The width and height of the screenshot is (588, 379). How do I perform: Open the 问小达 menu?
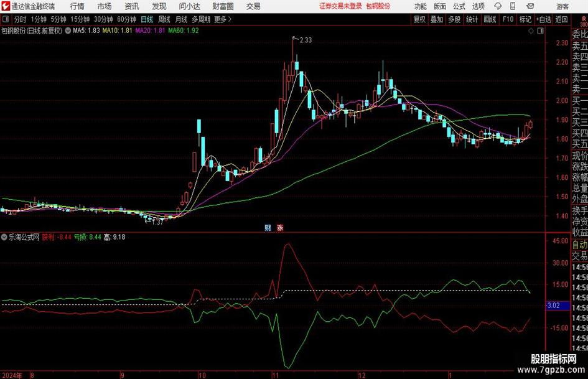tap(189, 6)
